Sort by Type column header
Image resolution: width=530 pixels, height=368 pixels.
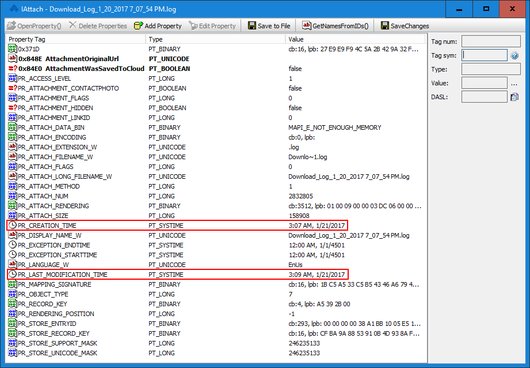click(x=216, y=39)
